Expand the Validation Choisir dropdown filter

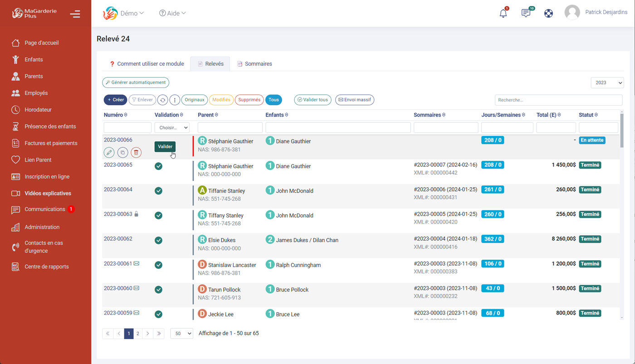[172, 128]
